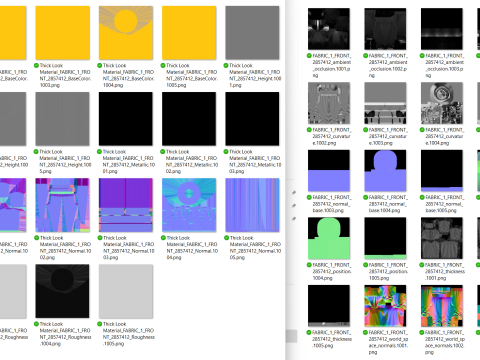Click sync status icon beside Normal.1003.png
The height and width of the screenshot is (360, 480).
[x=100, y=238]
